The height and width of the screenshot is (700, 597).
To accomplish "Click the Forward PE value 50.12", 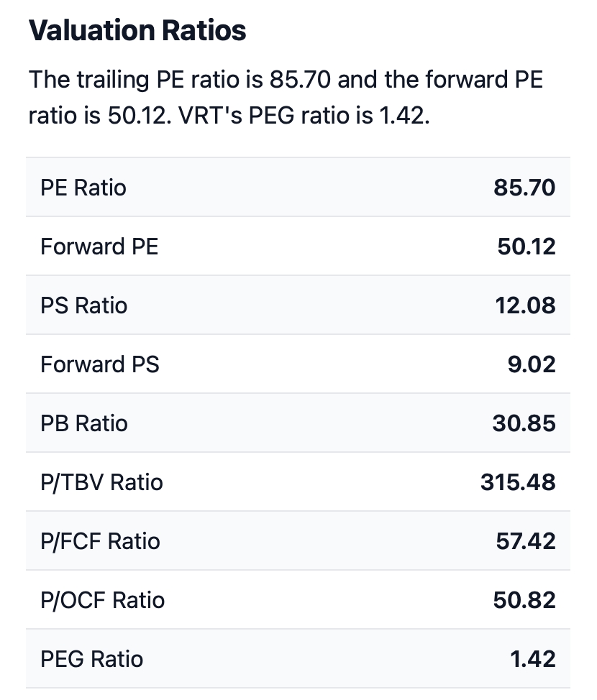I will click(x=527, y=247).
